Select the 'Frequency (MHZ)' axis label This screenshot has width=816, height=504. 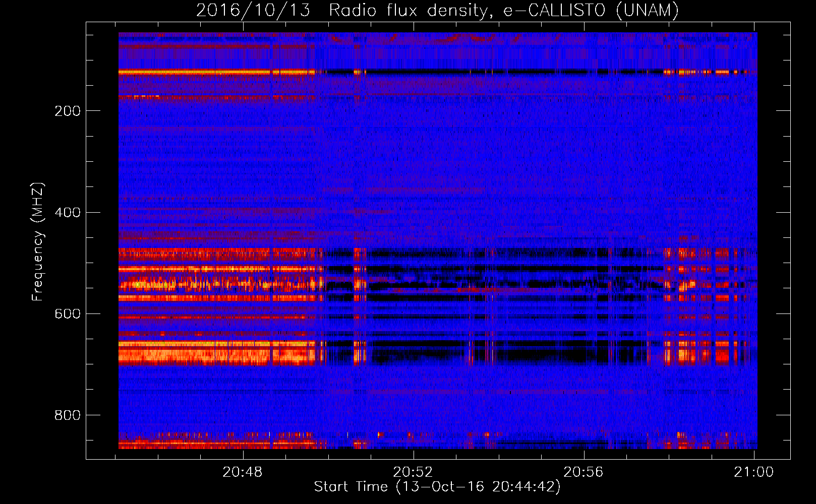(37, 241)
